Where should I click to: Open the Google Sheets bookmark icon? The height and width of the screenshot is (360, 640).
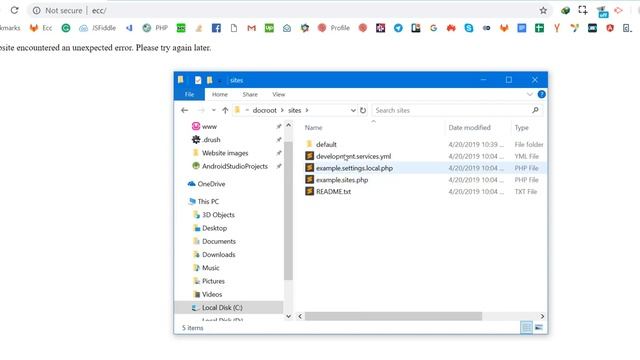[539, 28]
